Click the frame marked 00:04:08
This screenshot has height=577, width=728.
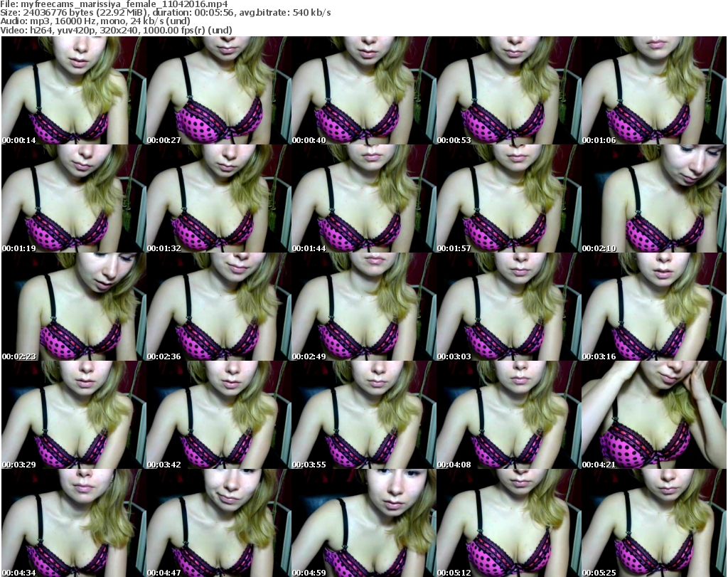(509, 415)
